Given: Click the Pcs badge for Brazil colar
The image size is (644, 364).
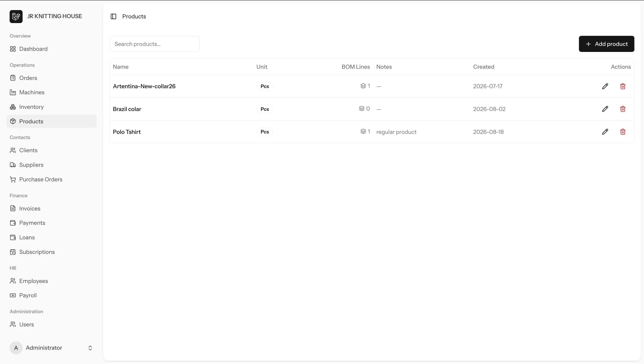Looking at the screenshot, I should [x=265, y=109].
